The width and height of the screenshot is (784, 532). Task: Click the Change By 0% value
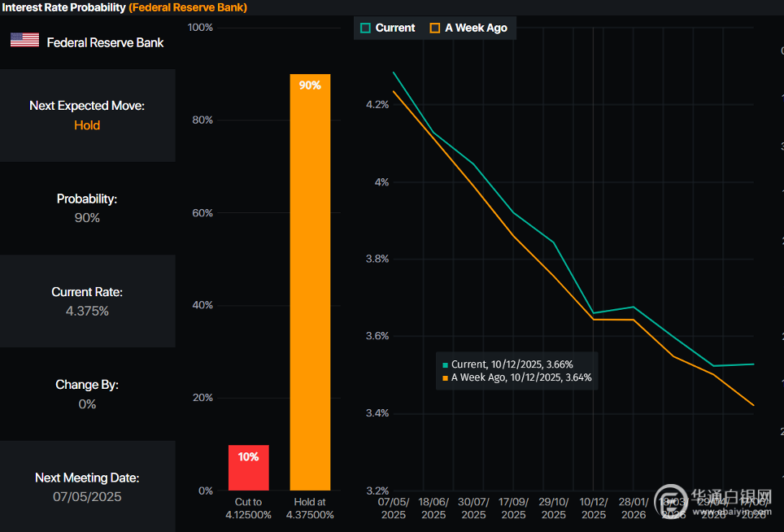(87, 404)
